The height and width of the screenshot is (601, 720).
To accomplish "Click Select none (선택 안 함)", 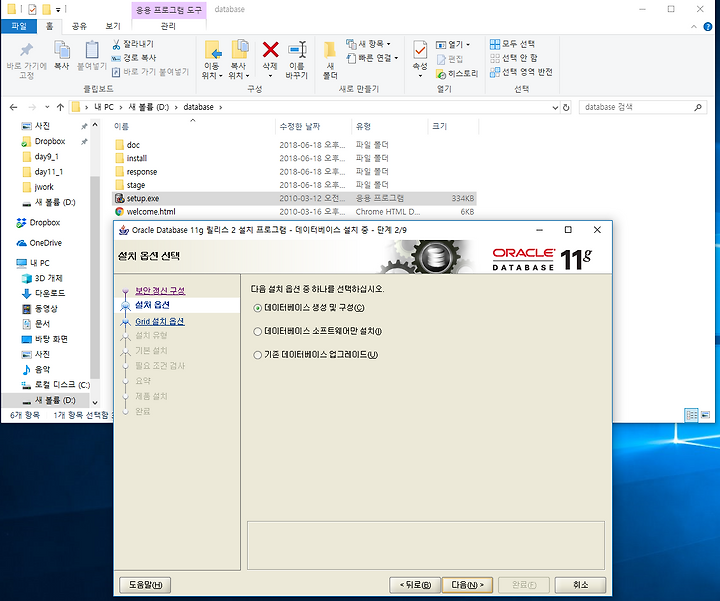I will 513,58.
